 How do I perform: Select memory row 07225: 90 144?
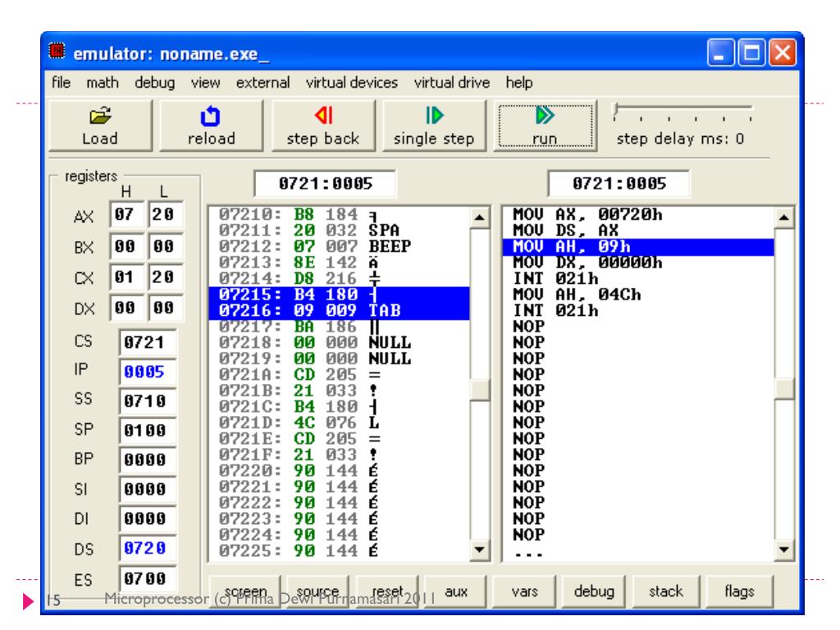point(339,551)
